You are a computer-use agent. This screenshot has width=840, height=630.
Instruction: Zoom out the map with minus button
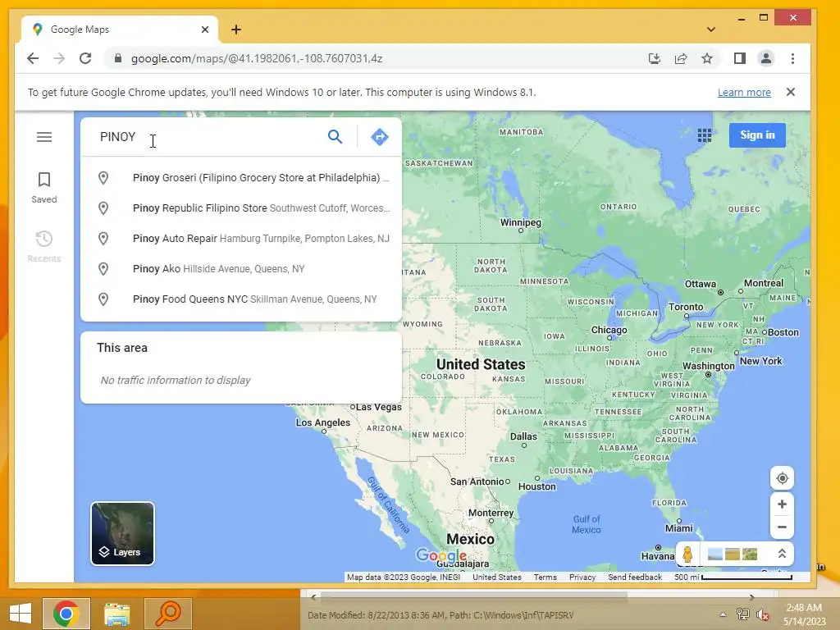click(x=782, y=527)
